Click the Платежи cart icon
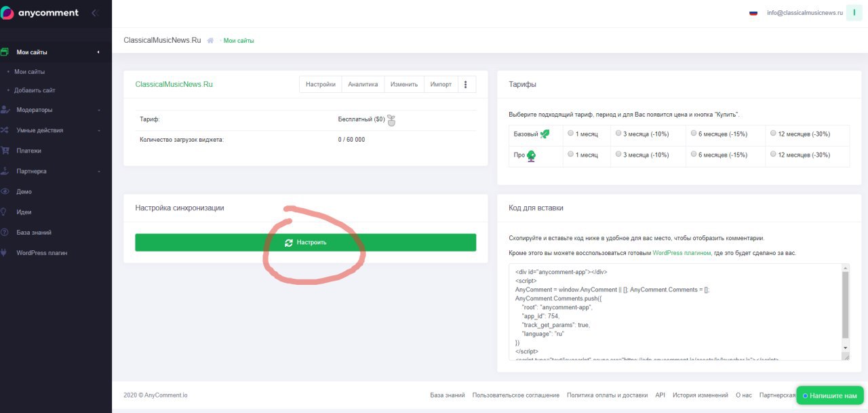 click(5, 151)
